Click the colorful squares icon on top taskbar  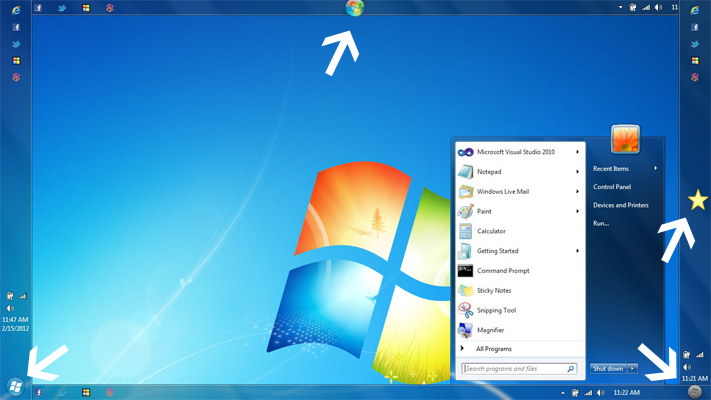tap(86, 8)
